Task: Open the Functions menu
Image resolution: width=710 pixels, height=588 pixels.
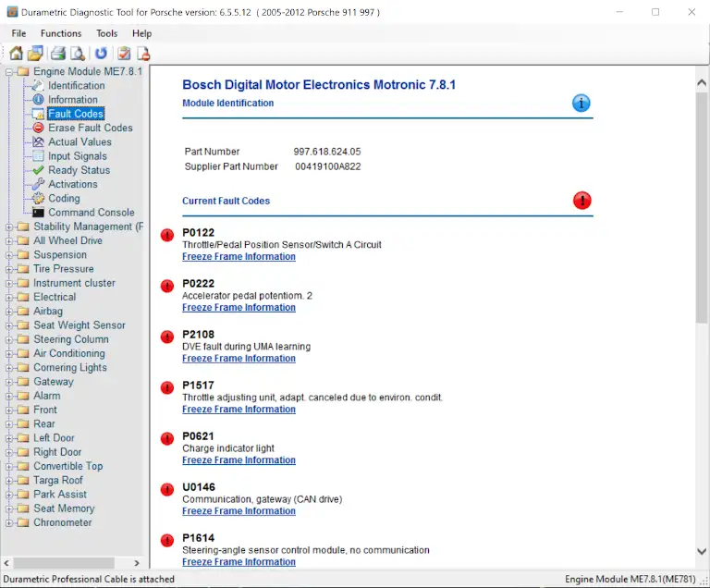Action: point(61,33)
